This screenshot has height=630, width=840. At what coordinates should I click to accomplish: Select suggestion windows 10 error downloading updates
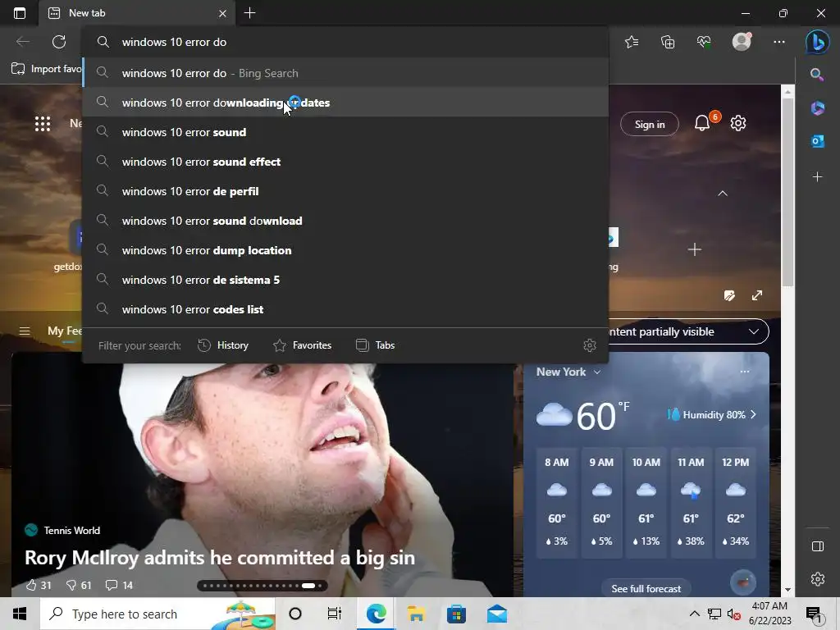(345, 103)
